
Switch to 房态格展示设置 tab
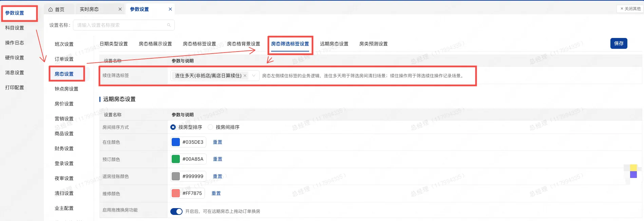155,44
